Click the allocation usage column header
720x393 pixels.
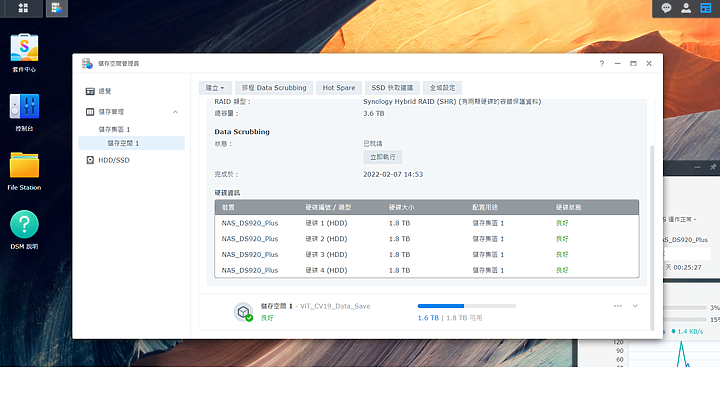pyautogui.click(x=485, y=208)
